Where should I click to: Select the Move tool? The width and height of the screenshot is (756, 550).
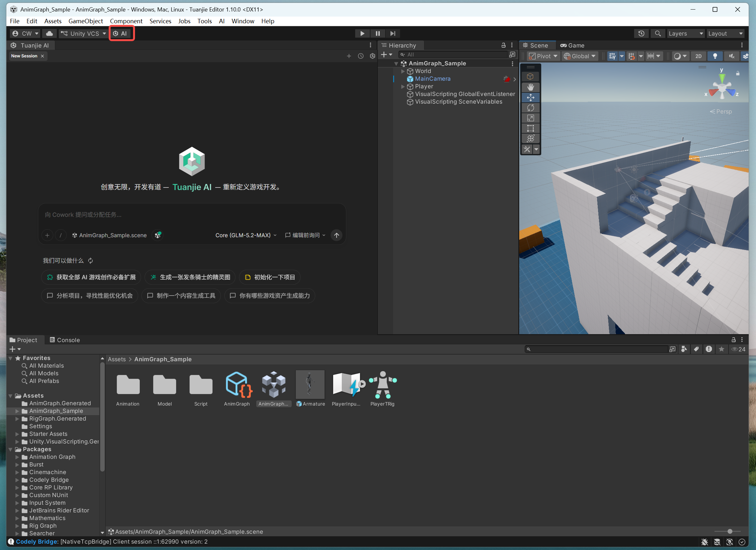[530, 98]
